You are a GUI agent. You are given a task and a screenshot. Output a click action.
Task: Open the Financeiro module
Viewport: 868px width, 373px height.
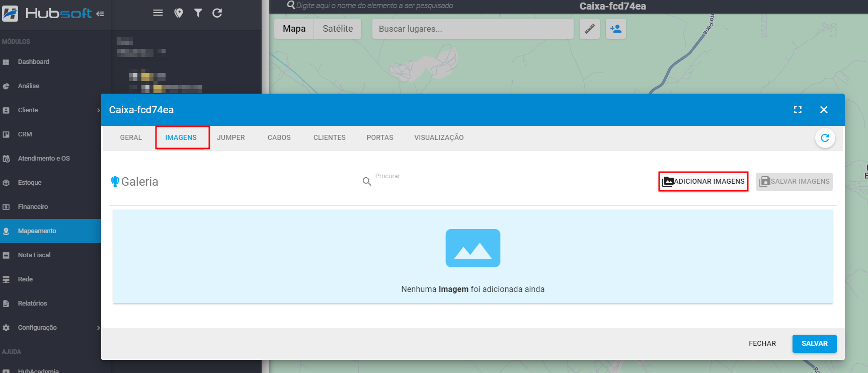click(50, 207)
